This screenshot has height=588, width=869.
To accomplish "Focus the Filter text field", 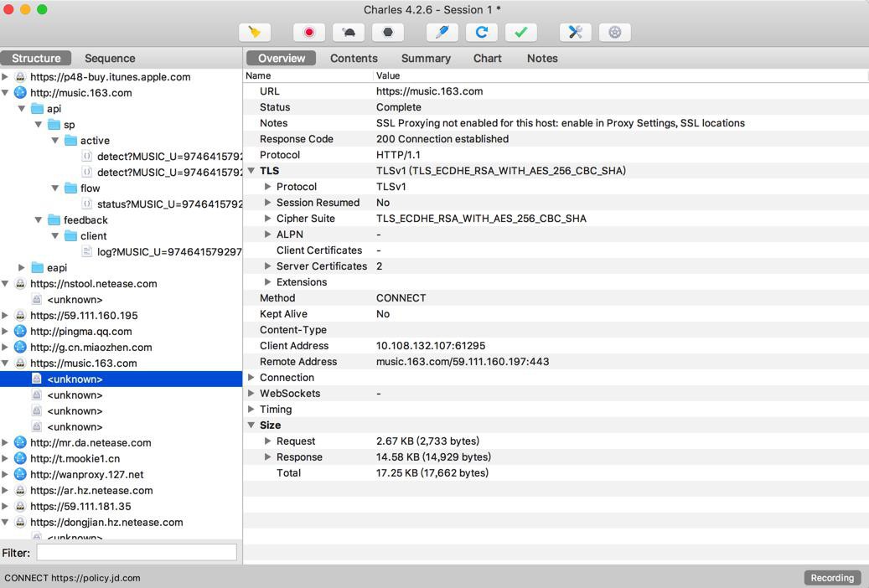I will click(x=137, y=553).
